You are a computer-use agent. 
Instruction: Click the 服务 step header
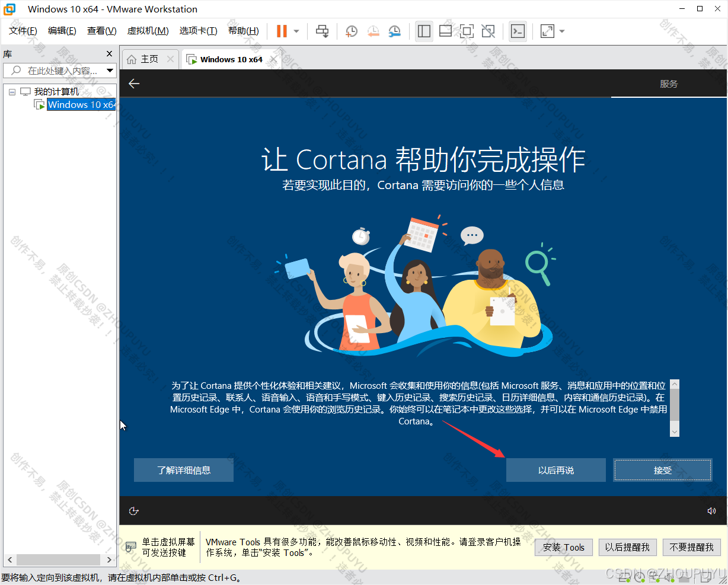669,84
